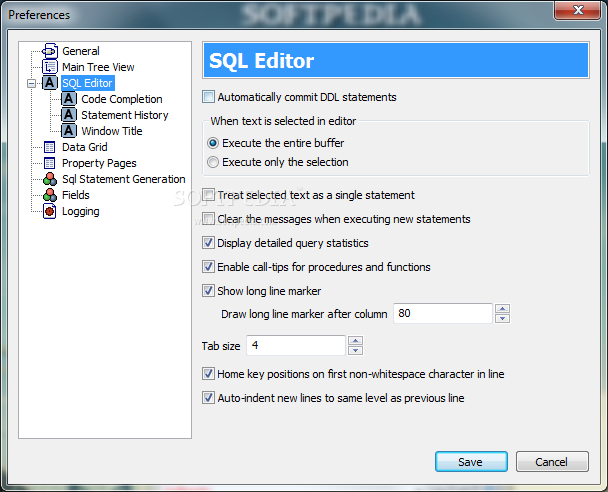Viewport: 608px width, 492px height.
Task: Click the Data Grid table icon
Action: pos(50,147)
